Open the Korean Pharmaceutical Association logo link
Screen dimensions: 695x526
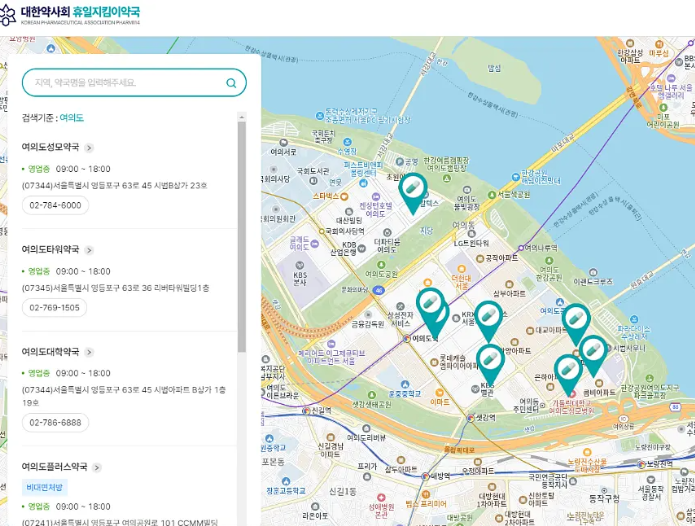(70, 15)
